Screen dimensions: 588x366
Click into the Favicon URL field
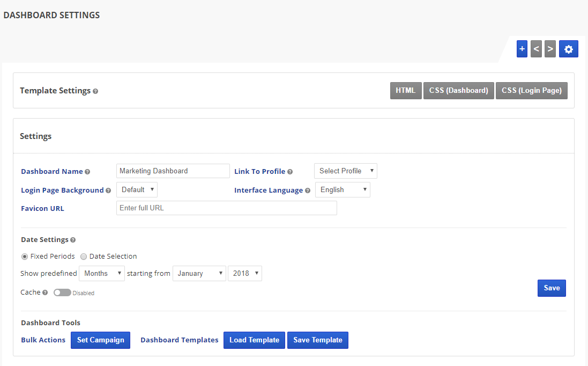[226, 208]
